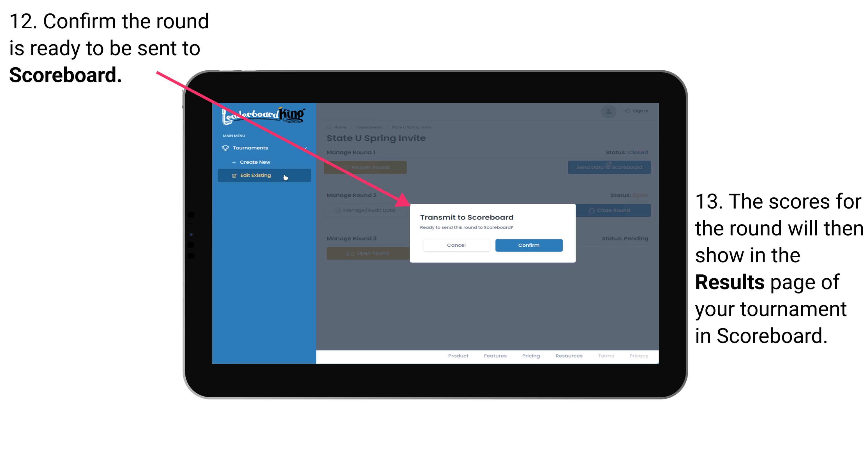Viewport: 868px width, 467px height.
Task: Select the Tournaments menu item
Action: 251,148
